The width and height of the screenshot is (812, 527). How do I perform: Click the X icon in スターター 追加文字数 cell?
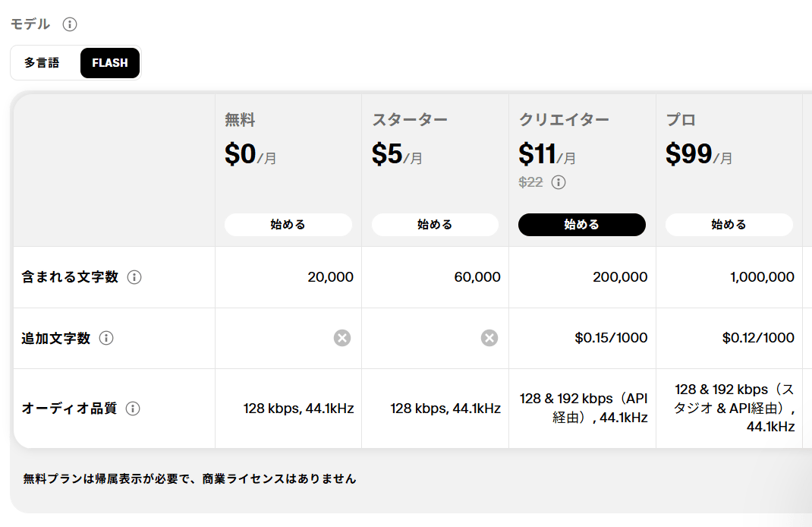pyautogui.click(x=489, y=338)
